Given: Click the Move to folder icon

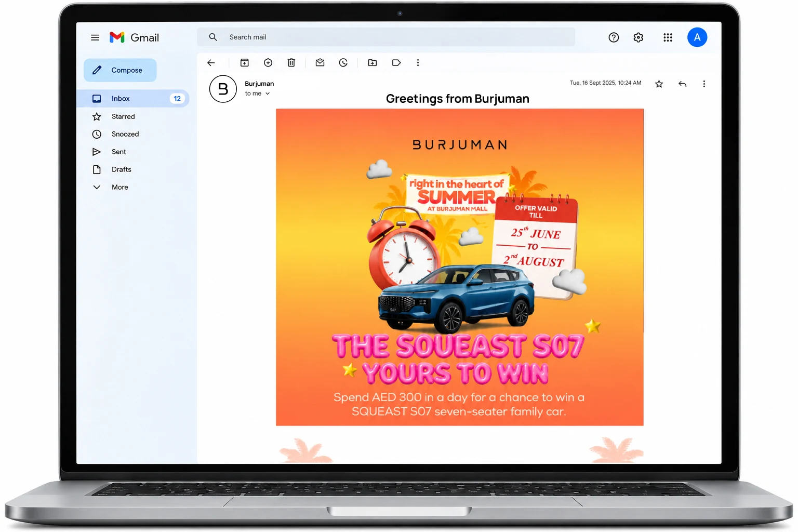Looking at the screenshot, I should [373, 63].
